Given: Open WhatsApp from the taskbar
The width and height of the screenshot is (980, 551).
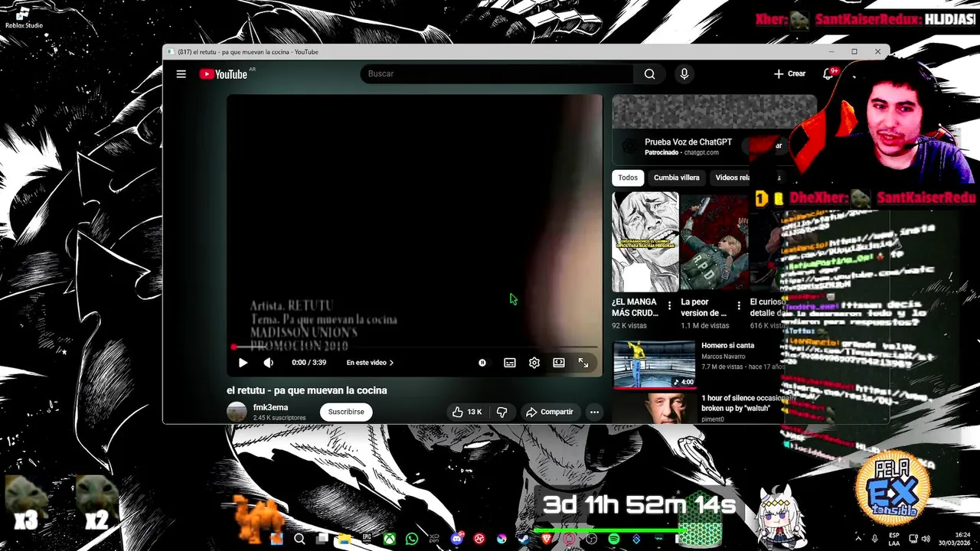Looking at the screenshot, I should pos(412,539).
